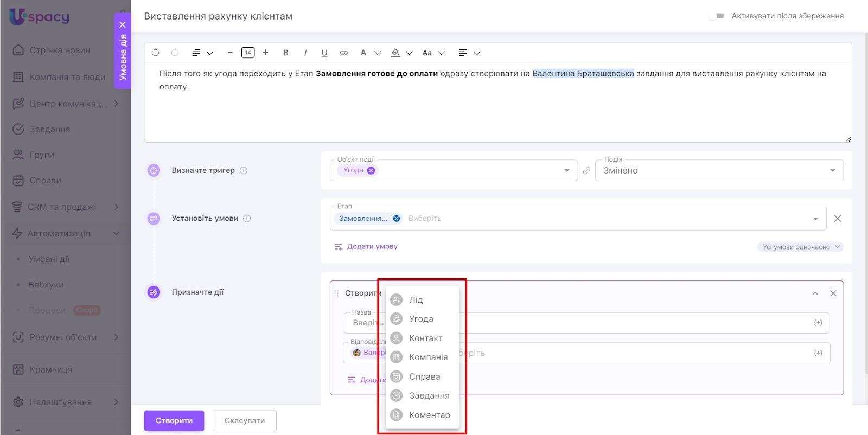Increase font size with plus icon
The width and height of the screenshot is (868, 435).
(x=265, y=53)
